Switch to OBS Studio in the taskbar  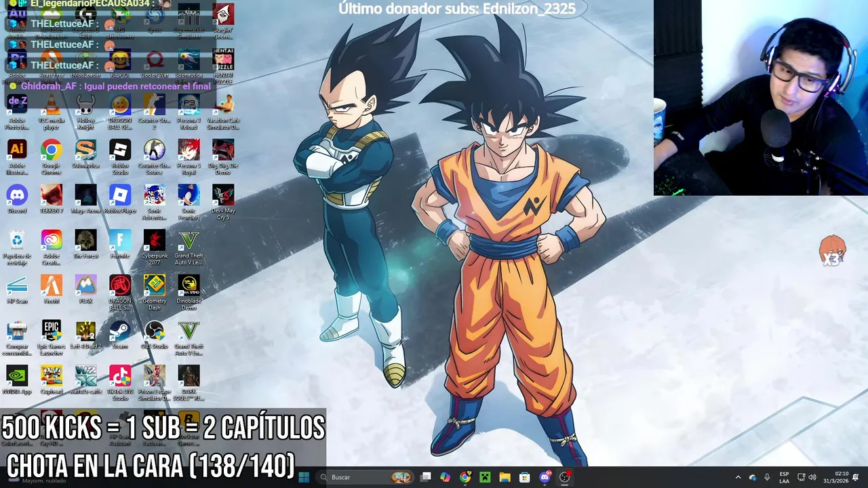point(564,477)
